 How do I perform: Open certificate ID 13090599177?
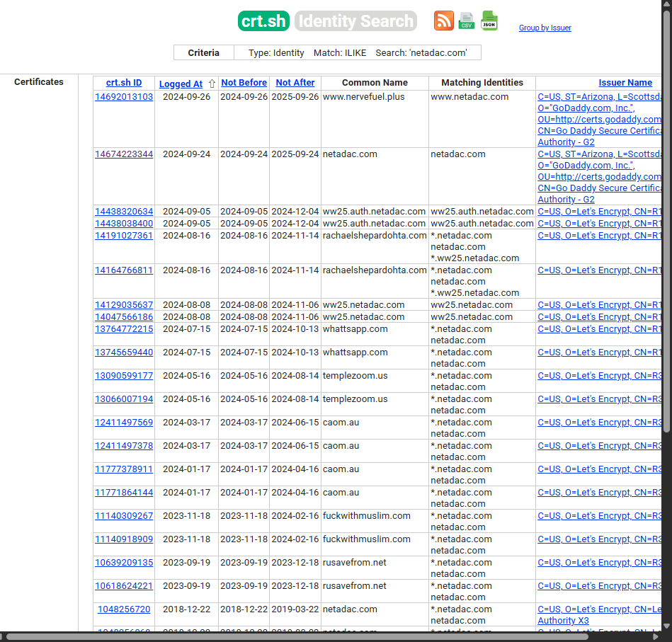tap(124, 376)
